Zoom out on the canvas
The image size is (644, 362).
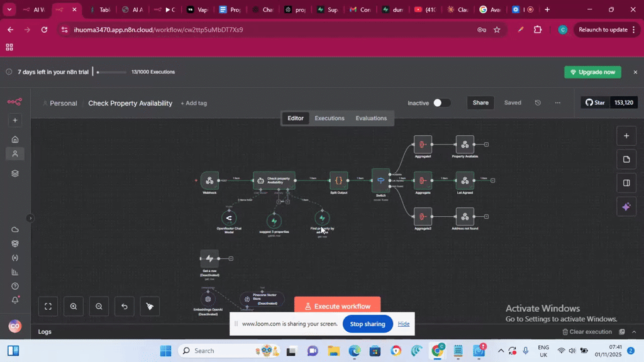click(x=99, y=306)
